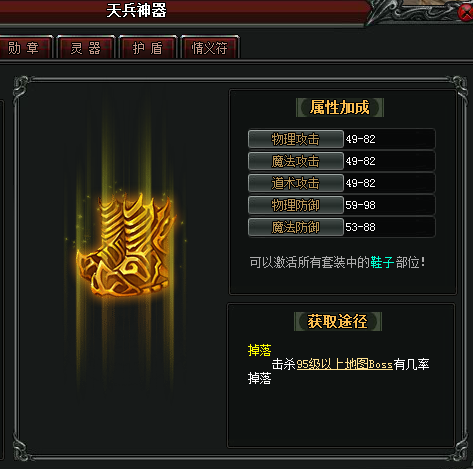
Task: Close the 天兵神器 window
Action: (x=466, y=13)
